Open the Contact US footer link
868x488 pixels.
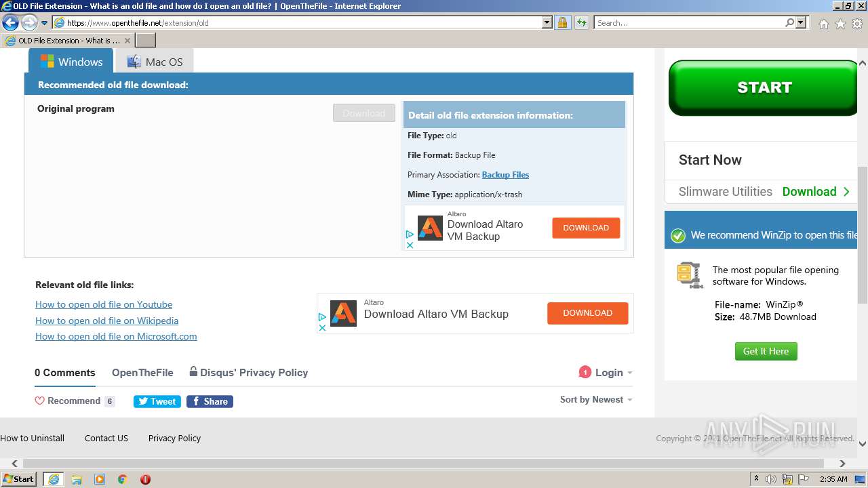click(106, 438)
